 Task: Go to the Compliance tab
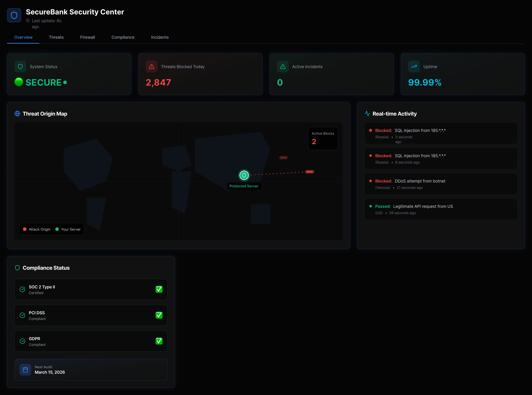click(123, 37)
